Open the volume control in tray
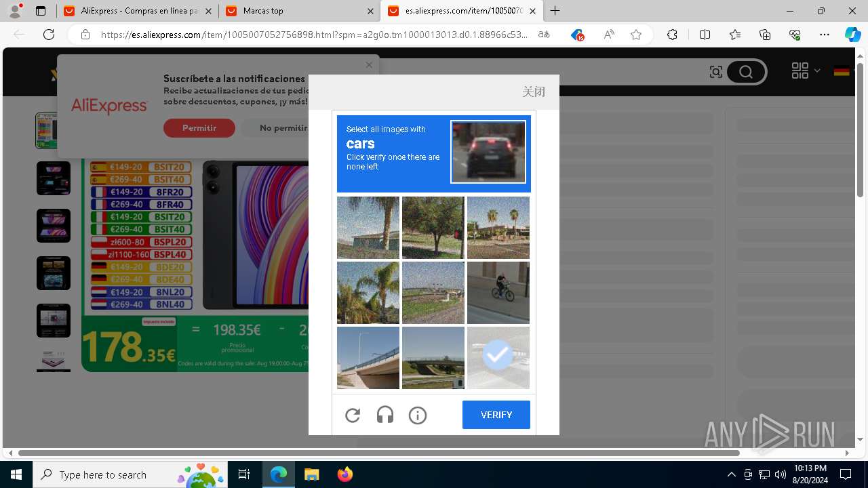 [x=780, y=474]
